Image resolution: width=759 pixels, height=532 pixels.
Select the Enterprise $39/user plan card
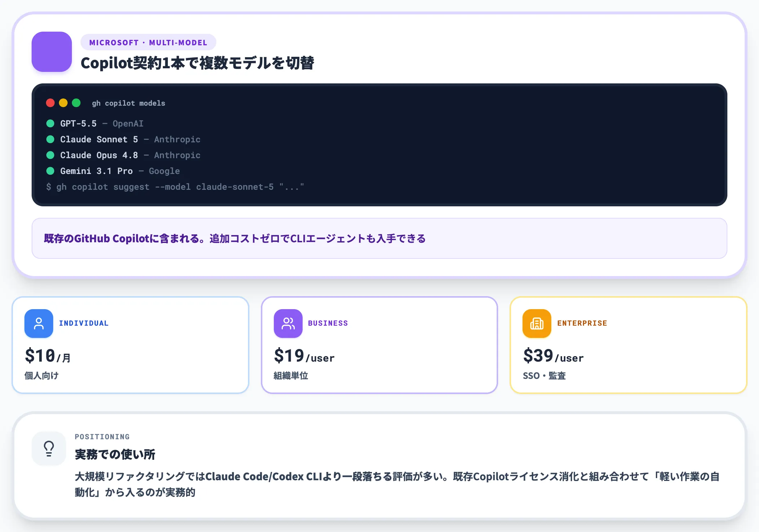[629, 345]
